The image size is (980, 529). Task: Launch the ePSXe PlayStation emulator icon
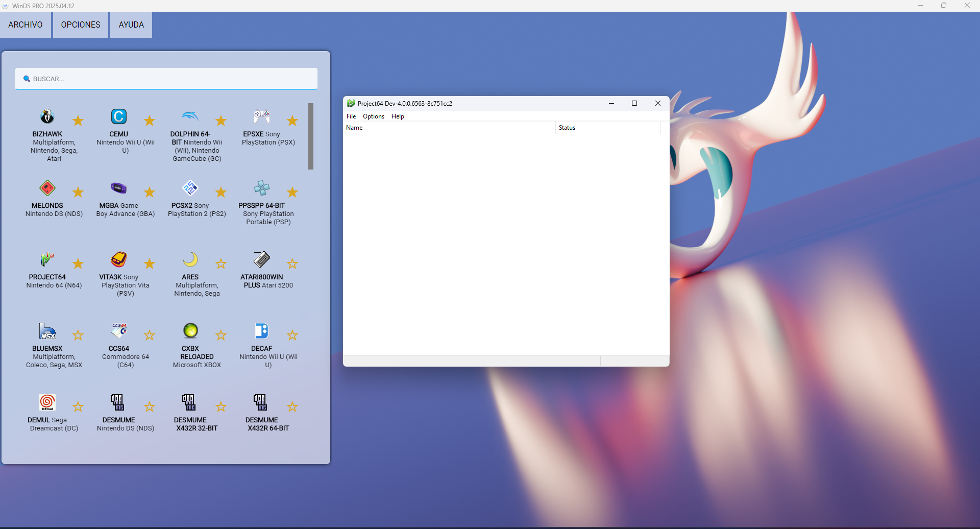pos(262,116)
